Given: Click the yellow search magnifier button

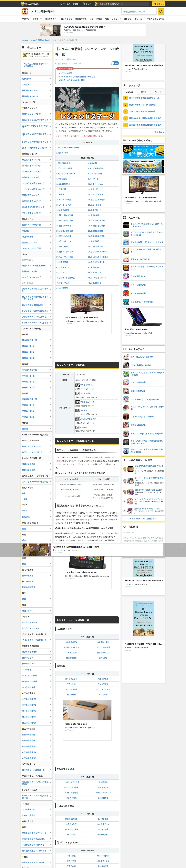Looking at the screenshot, I should point(161,11).
